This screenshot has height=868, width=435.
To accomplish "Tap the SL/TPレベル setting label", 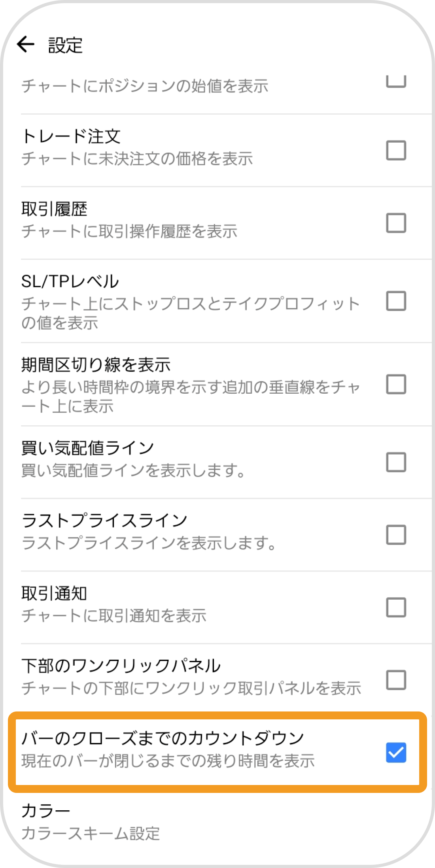I will [70, 281].
